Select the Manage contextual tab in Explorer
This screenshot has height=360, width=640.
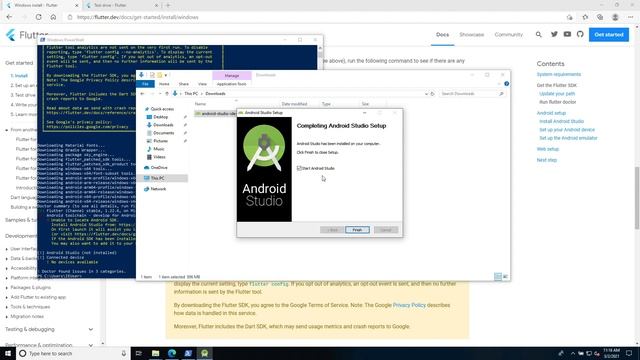pos(232,76)
